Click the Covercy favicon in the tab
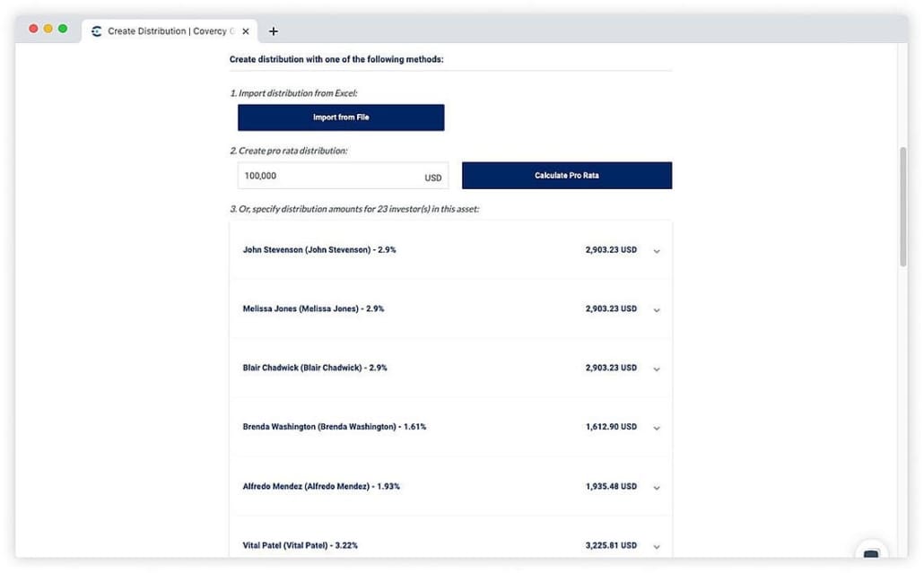The image size is (924, 573). [97, 31]
